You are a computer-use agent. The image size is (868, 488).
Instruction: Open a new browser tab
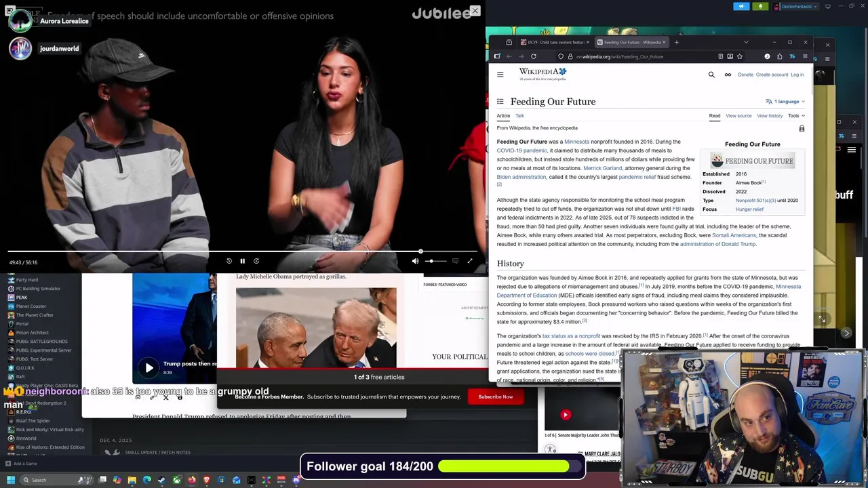(x=676, y=42)
